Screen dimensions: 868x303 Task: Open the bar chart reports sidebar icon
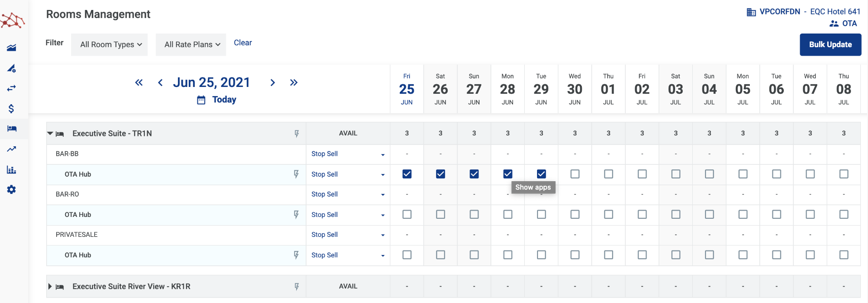[x=11, y=170]
